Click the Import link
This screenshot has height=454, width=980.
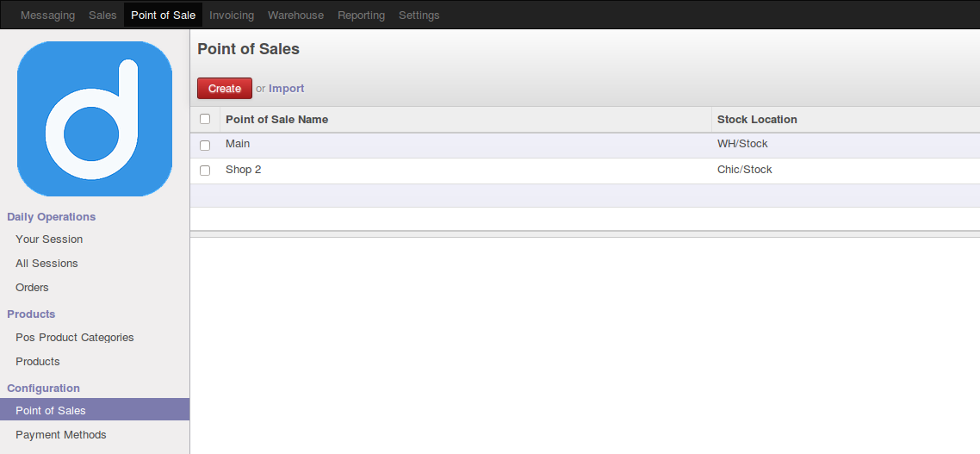[x=286, y=88]
